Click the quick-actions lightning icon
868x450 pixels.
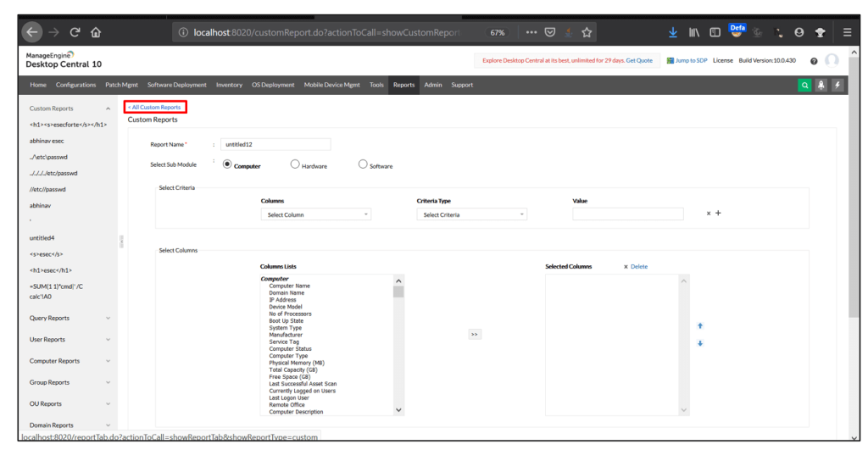[x=837, y=85]
